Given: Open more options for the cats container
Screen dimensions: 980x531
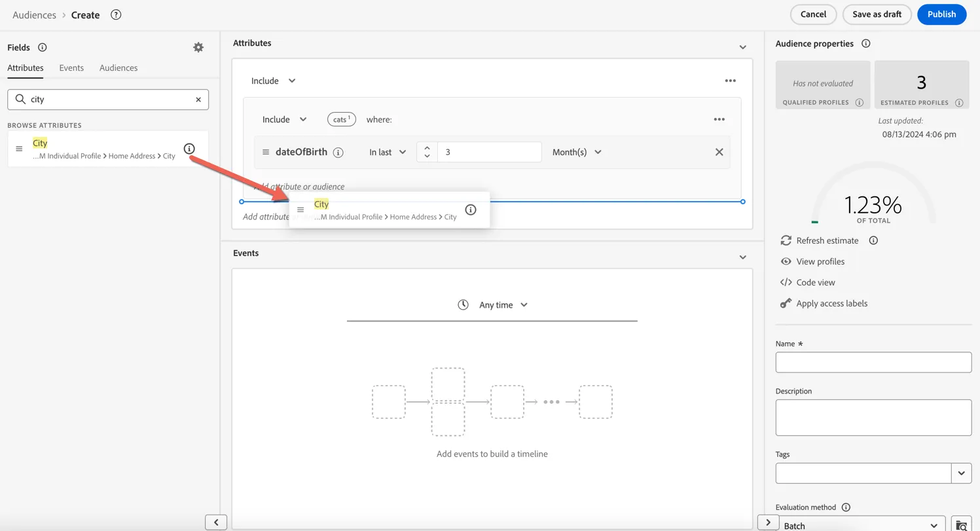Looking at the screenshot, I should pyautogui.click(x=719, y=119).
